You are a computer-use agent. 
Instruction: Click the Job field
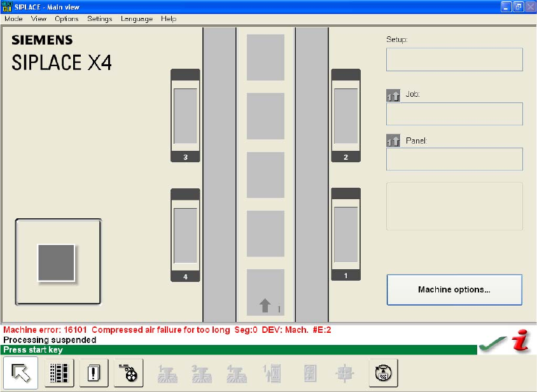coord(454,114)
